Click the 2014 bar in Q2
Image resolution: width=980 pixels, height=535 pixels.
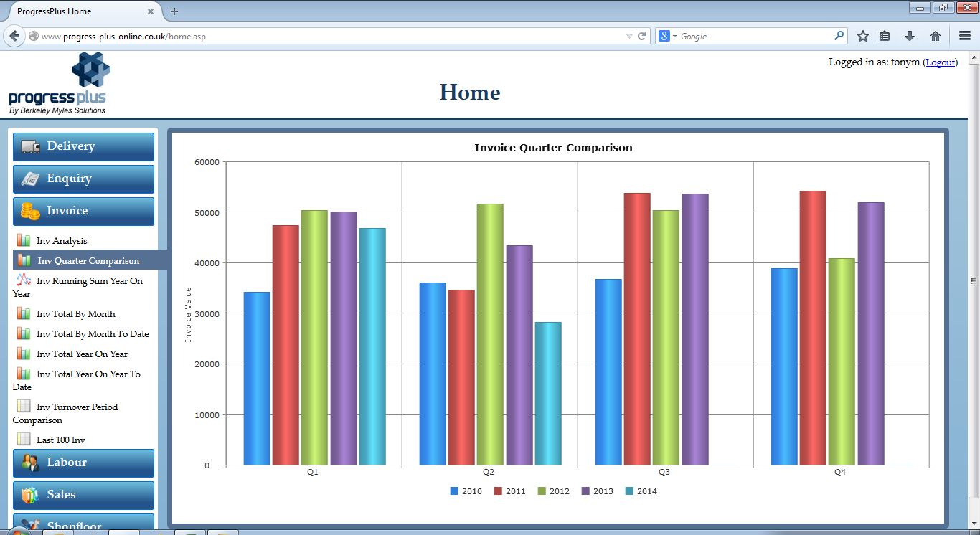pos(548,393)
